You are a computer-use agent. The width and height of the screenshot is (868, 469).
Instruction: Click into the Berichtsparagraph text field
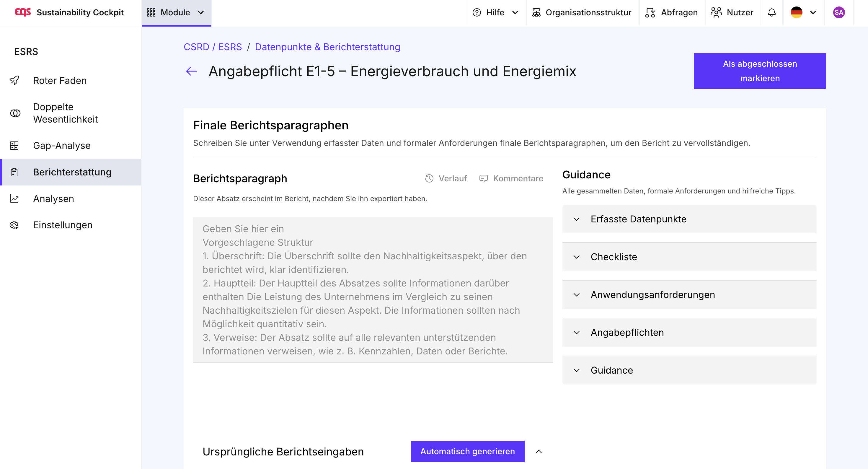tap(372, 290)
